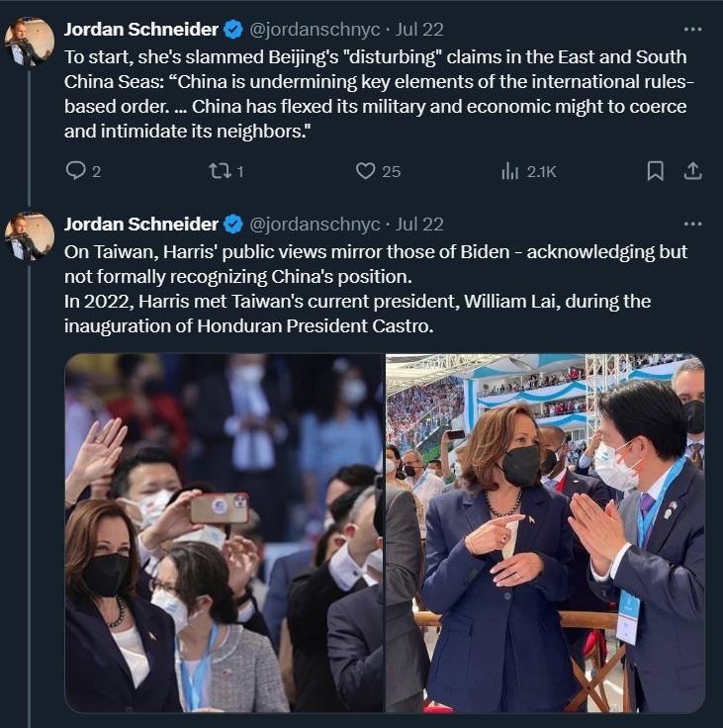
Task: Click verified badge on first tweet
Action: tap(233, 29)
